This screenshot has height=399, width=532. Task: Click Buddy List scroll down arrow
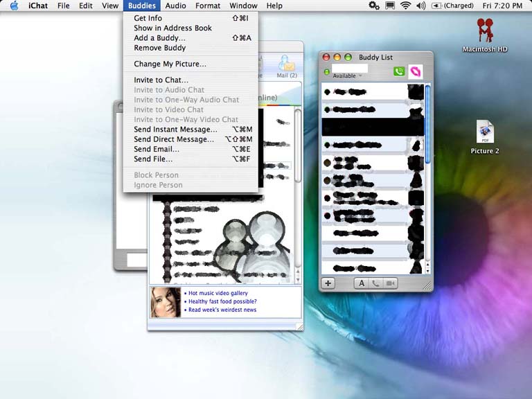click(x=427, y=271)
